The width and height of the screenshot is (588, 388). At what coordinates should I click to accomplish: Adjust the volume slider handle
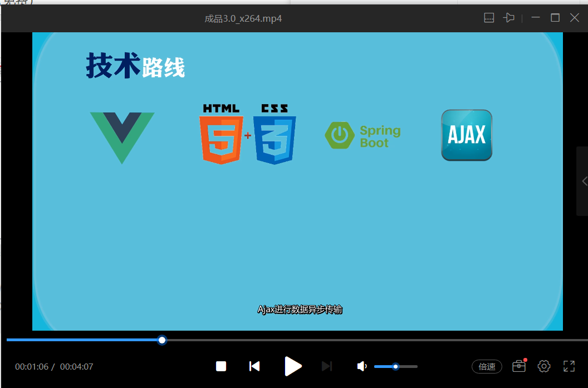[395, 367]
